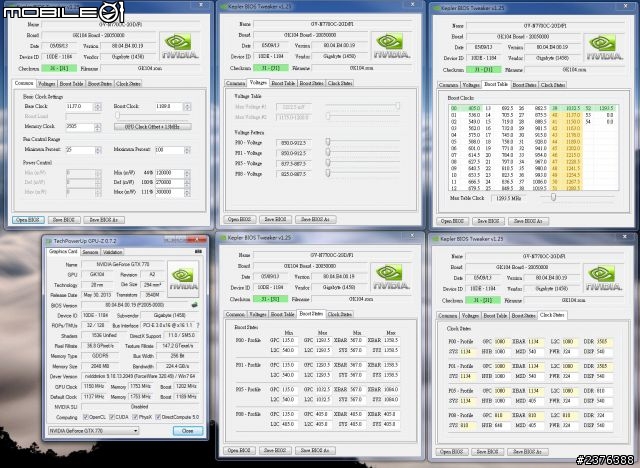Viewport: 640px width, 468px height.
Task: Select the Graphics Card tab in GPU-Z
Action: pos(63,251)
